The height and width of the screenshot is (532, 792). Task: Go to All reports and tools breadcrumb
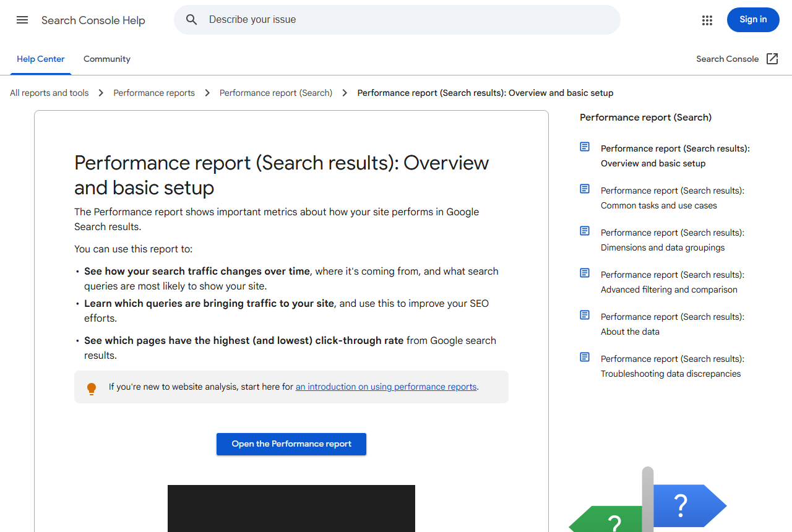tap(49, 93)
